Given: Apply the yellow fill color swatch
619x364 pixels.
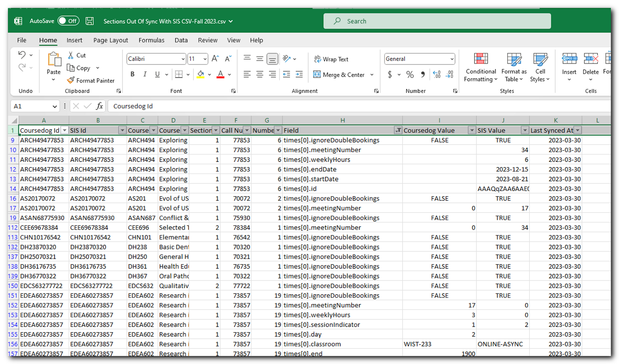Looking at the screenshot, I should click(200, 74).
